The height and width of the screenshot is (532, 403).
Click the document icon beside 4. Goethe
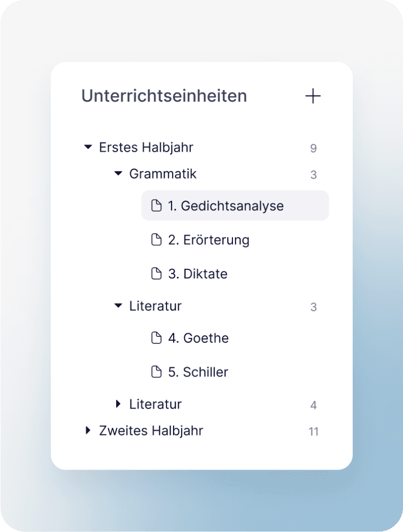[157, 338]
